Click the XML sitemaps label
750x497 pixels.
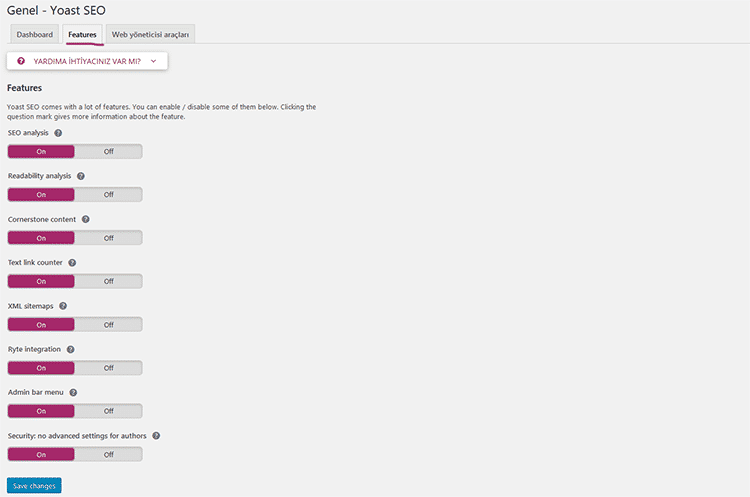(x=31, y=306)
